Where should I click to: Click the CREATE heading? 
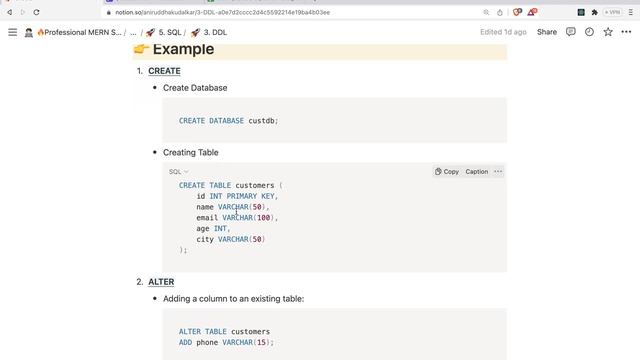pos(164,71)
